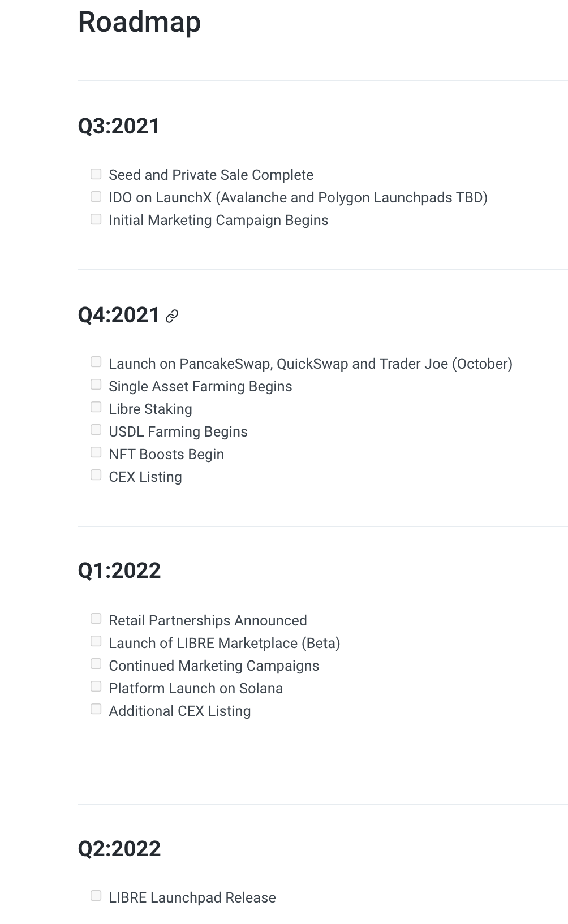Click the Q3:2021 section heading
This screenshot has height=924, width=568.
pos(119,126)
